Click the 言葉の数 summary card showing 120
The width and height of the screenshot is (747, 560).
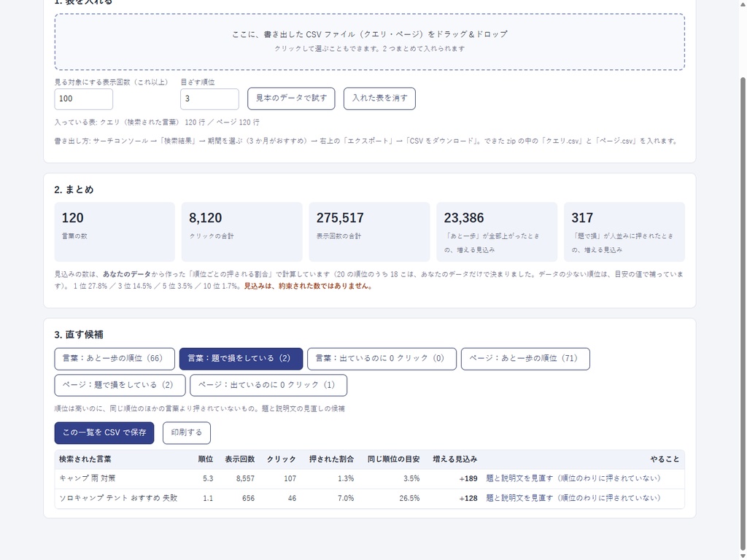click(x=115, y=232)
